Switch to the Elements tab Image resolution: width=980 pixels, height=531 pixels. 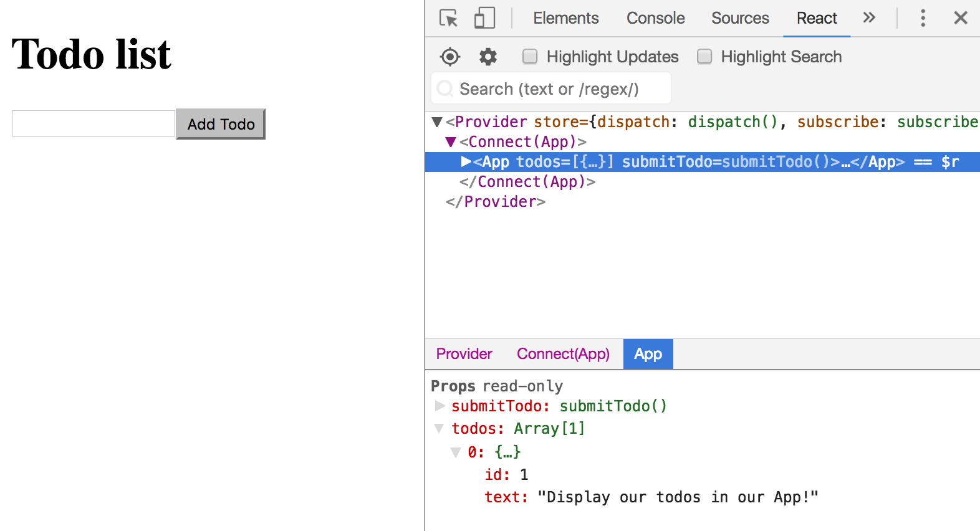pyautogui.click(x=565, y=18)
